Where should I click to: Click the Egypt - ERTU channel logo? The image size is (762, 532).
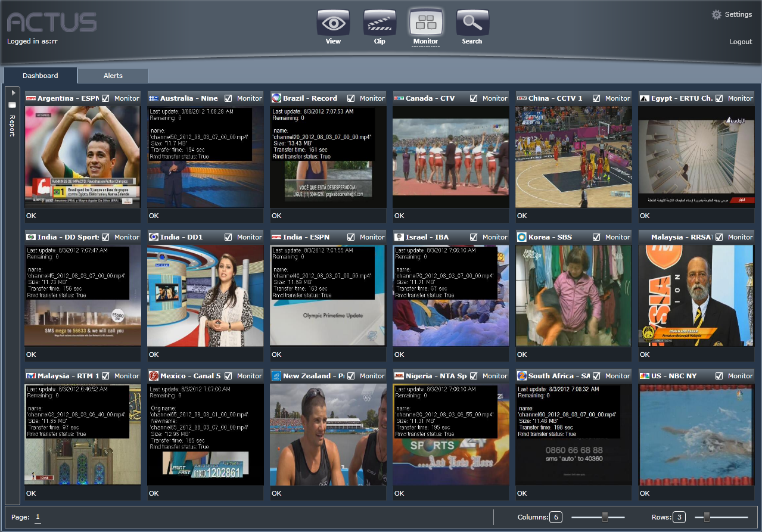tap(644, 98)
